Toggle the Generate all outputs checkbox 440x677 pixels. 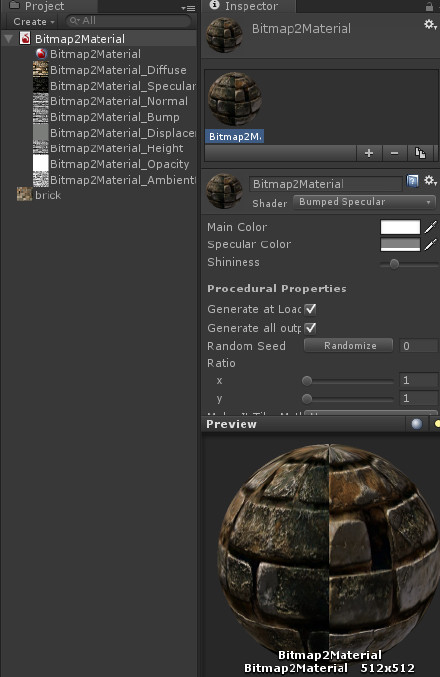(x=310, y=328)
